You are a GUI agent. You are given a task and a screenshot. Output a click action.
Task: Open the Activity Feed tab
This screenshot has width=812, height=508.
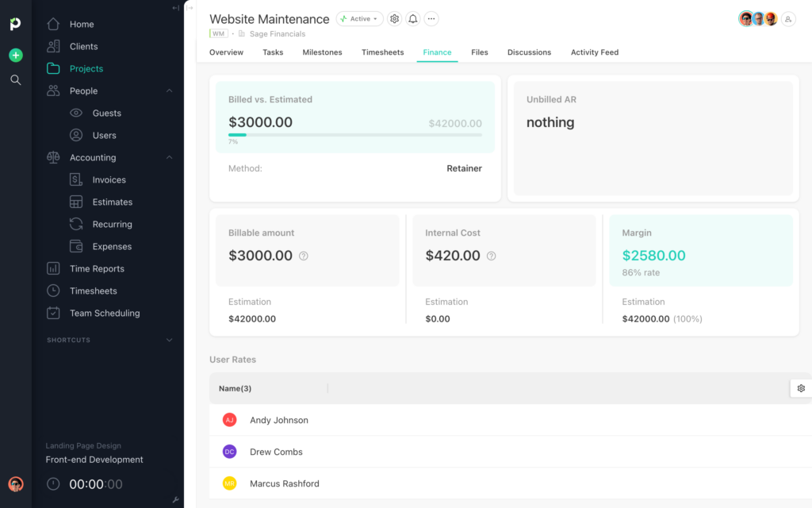pos(594,52)
